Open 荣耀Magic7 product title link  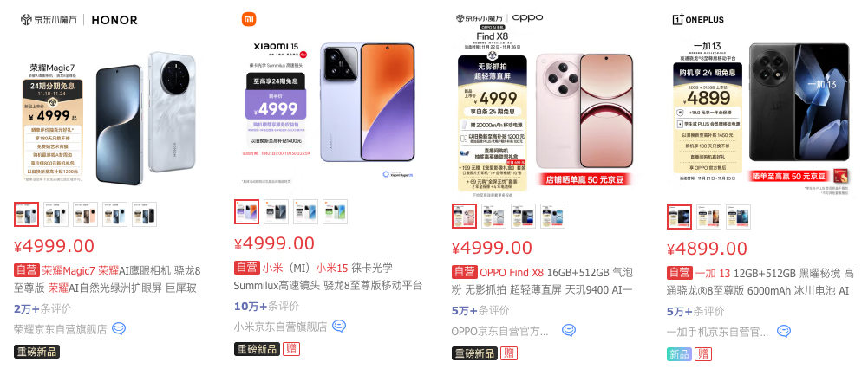pyautogui.click(x=108, y=280)
